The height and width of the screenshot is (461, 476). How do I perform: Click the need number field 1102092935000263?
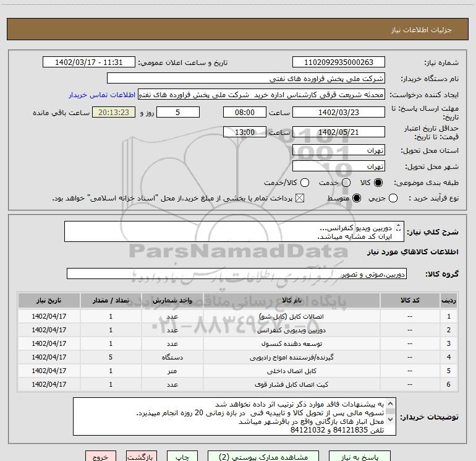[339, 62]
